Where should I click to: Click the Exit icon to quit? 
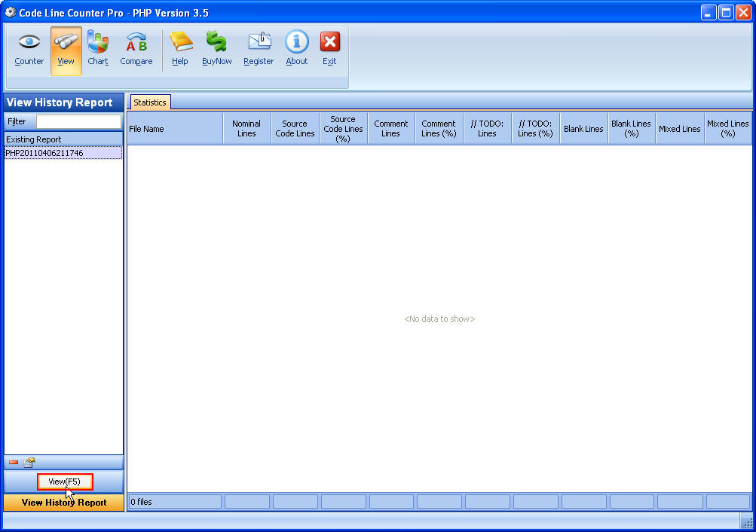click(x=329, y=49)
